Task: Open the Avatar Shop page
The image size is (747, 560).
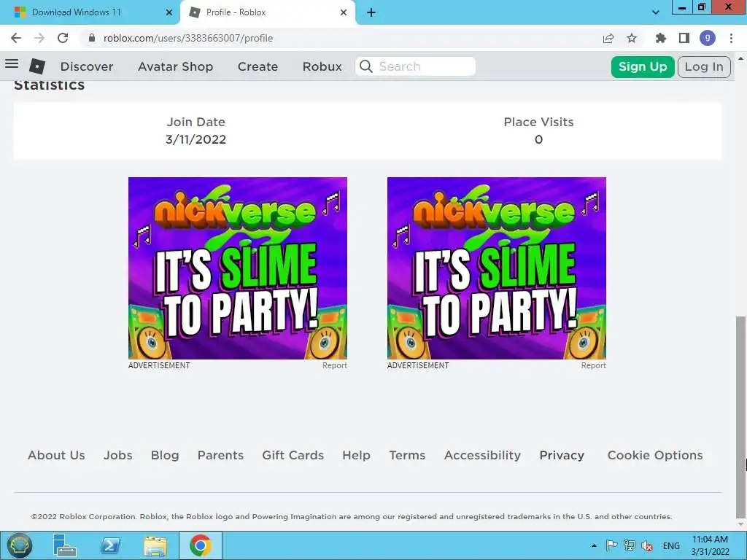Action: point(175,66)
